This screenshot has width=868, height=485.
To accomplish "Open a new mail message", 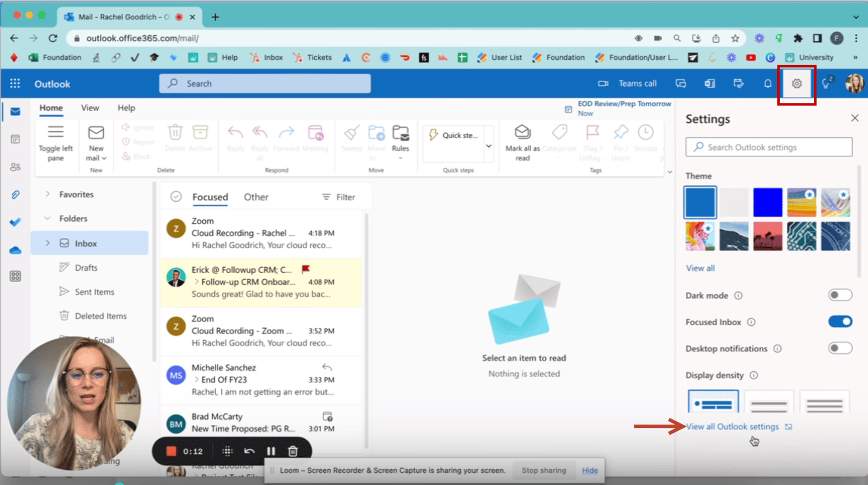I will [95, 139].
